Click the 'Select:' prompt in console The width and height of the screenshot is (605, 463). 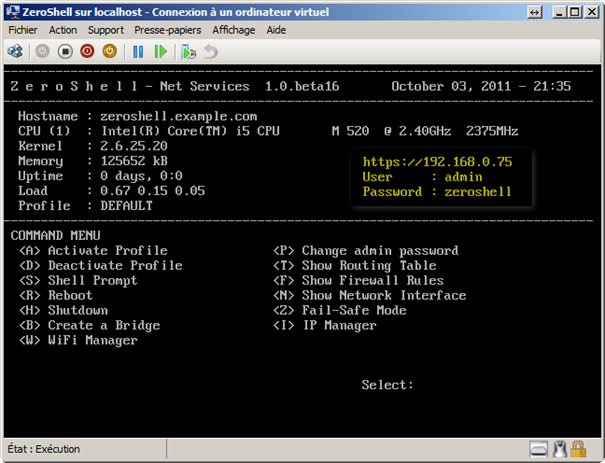pyautogui.click(x=387, y=385)
